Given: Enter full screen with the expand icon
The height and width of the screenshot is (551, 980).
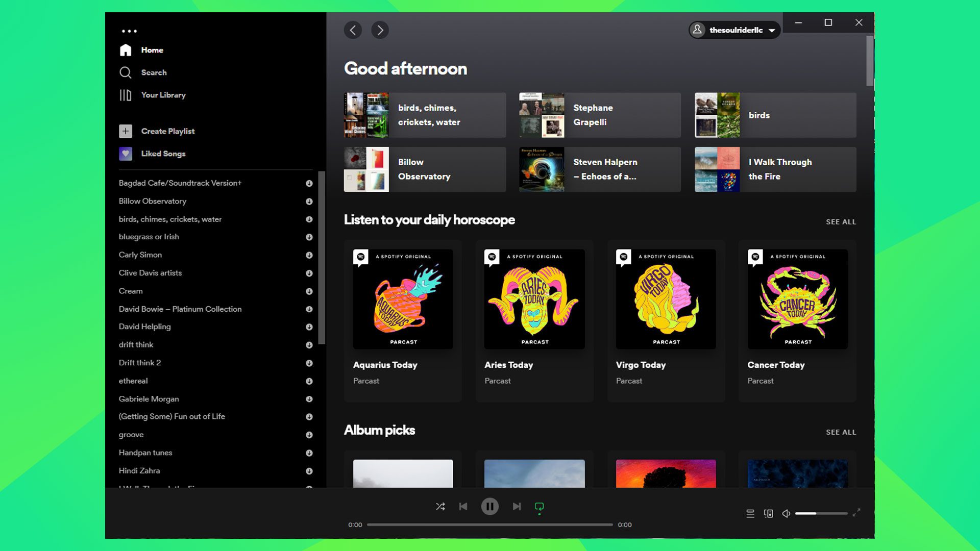Looking at the screenshot, I should point(856,512).
